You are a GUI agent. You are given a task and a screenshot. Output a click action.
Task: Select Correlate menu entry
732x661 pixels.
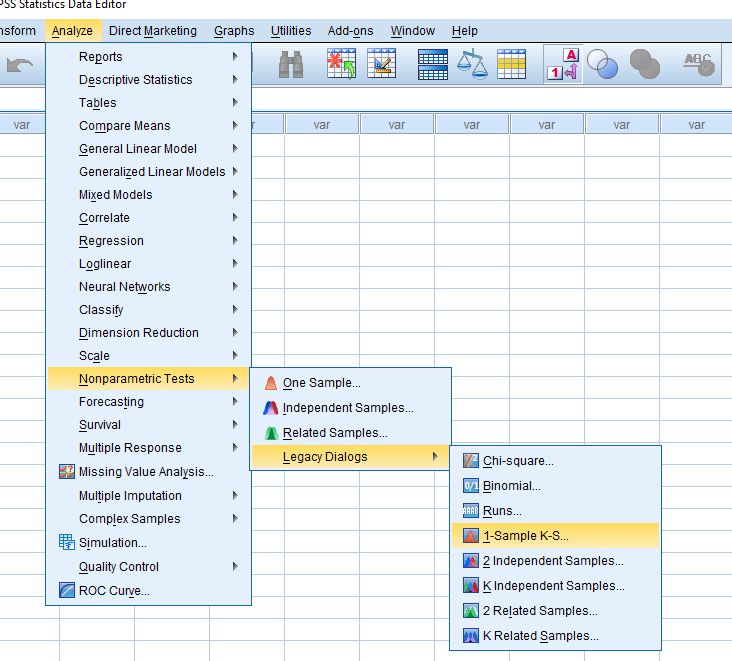(148, 218)
